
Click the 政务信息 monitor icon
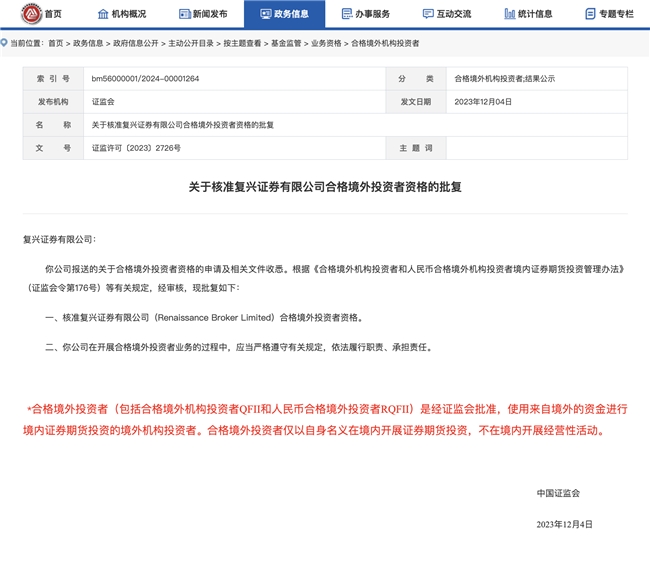click(265, 14)
